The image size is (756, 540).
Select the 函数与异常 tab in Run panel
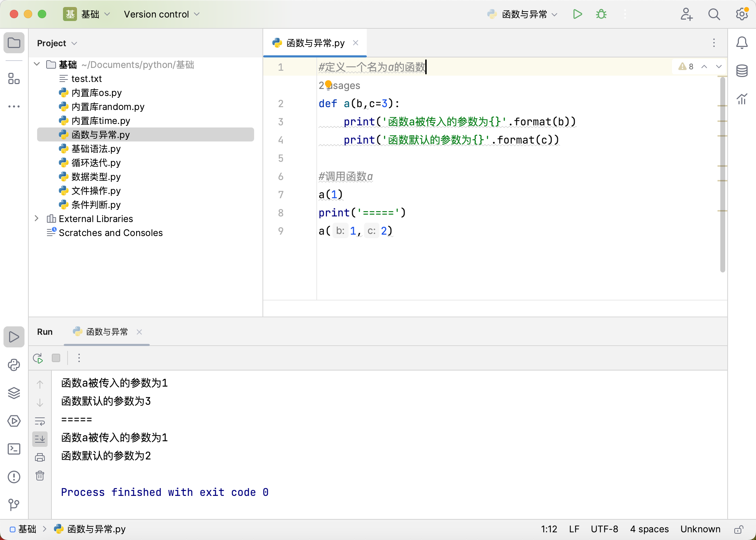107,332
